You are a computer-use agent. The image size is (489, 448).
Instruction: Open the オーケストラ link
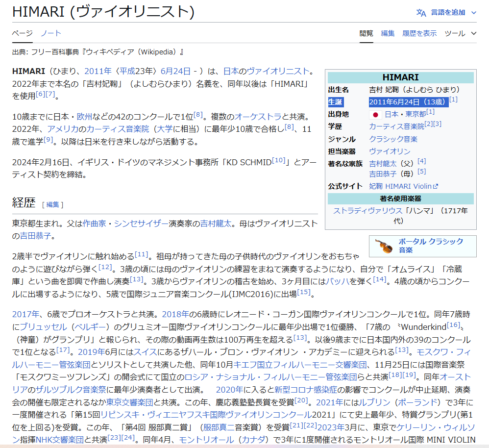258,117
